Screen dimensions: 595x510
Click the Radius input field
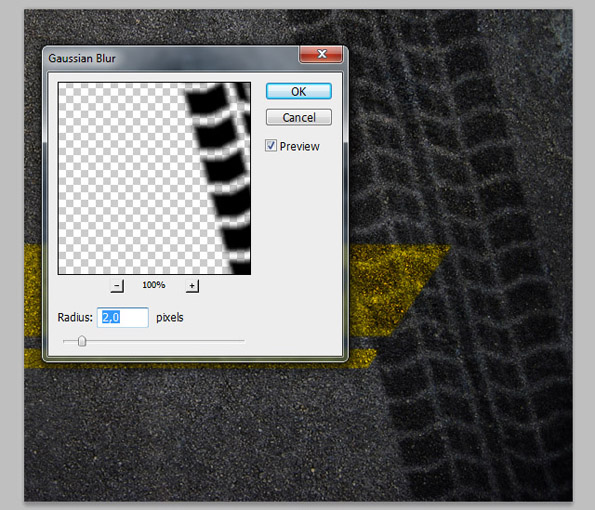pyautogui.click(x=123, y=317)
